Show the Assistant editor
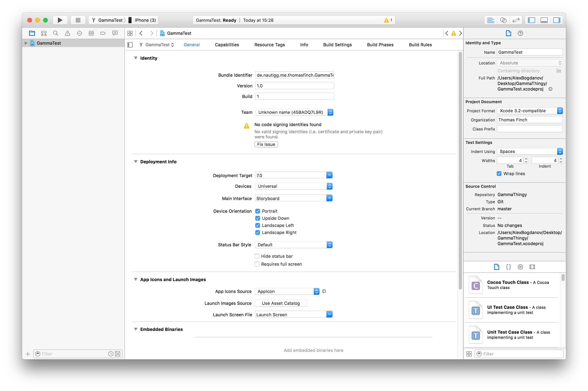Viewport: 588px width, 391px height. pos(503,20)
